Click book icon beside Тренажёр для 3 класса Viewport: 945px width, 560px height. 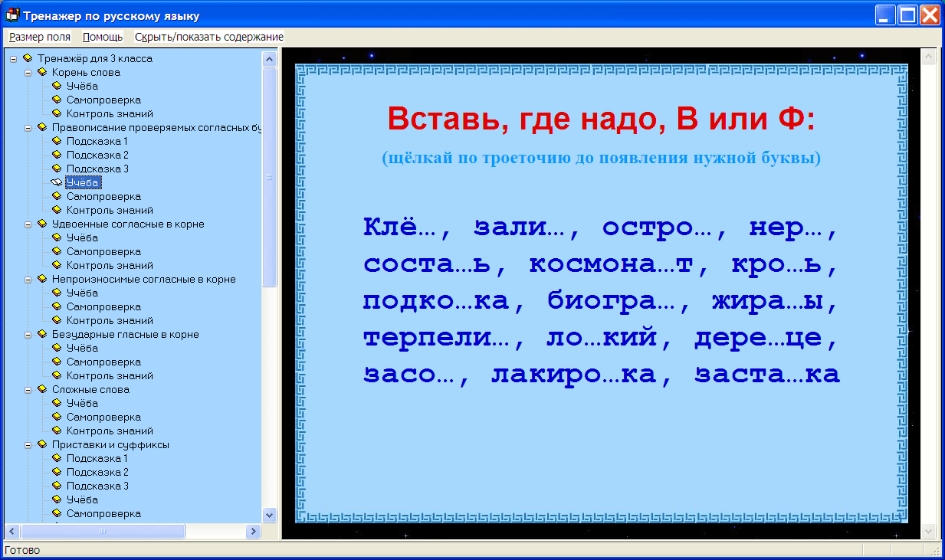pyautogui.click(x=28, y=58)
